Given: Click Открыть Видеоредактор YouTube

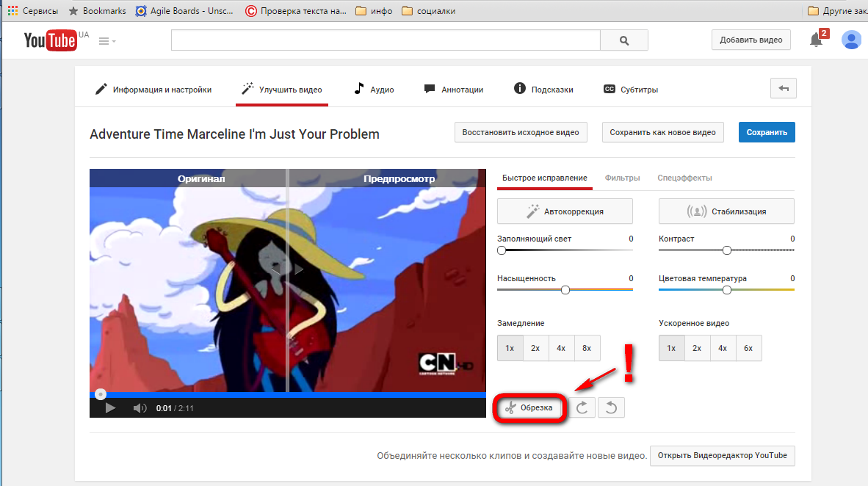Looking at the screenshot, I should coord(723,456).
